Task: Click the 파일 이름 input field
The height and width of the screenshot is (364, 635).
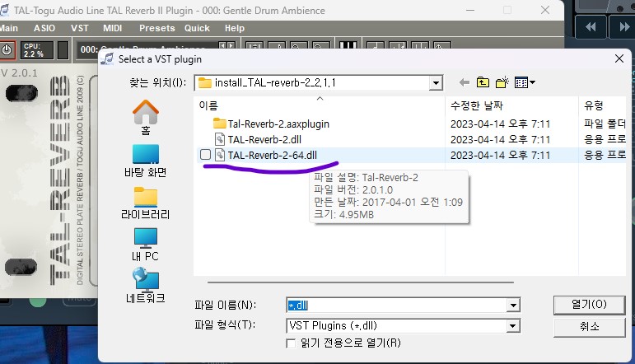Action: [x=397, y=306]
